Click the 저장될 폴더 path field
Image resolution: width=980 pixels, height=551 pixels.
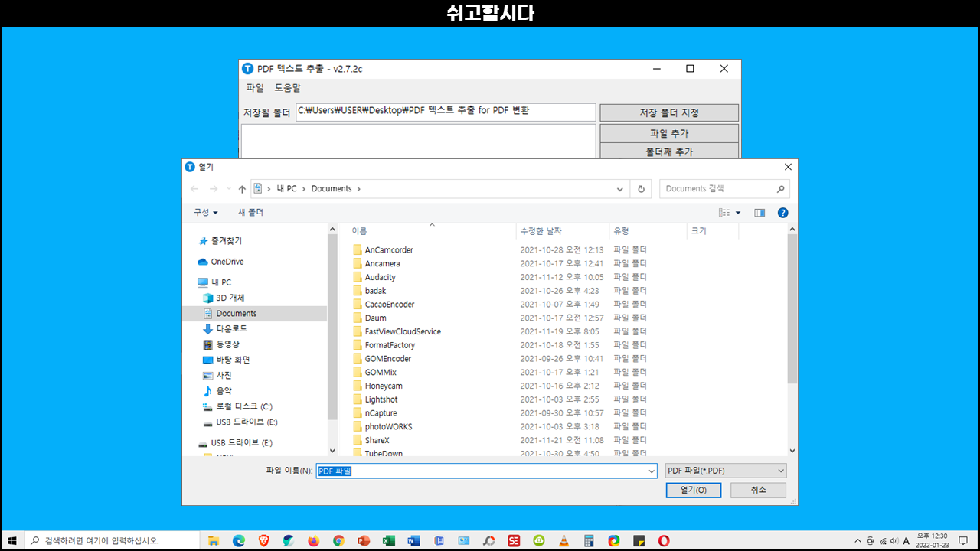tap(446, 112)
